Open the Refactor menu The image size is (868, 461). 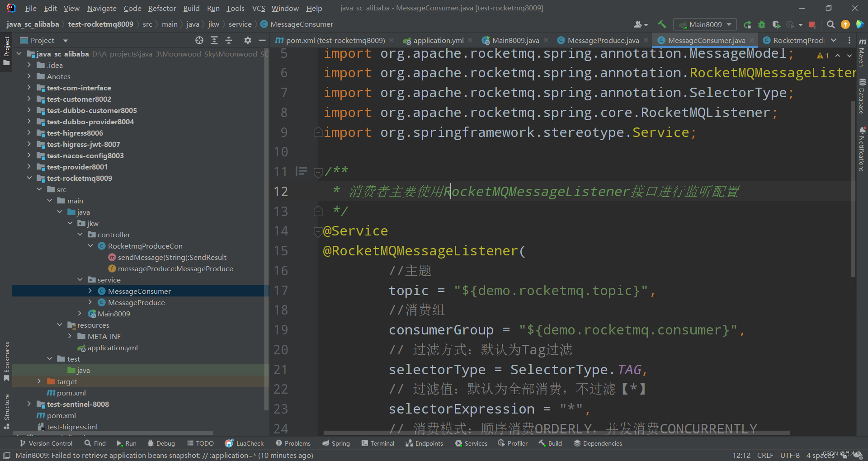click(162, 8)
